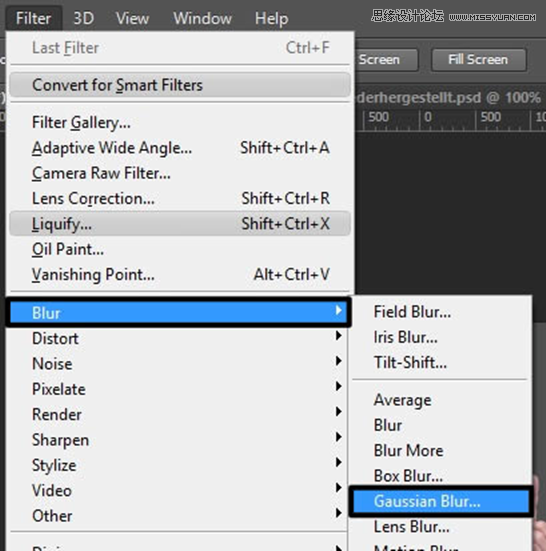Open Vanishing Point filter
The width and height of the screenshot is (546, 551).
pyautogui.click(x=180, y=274)
